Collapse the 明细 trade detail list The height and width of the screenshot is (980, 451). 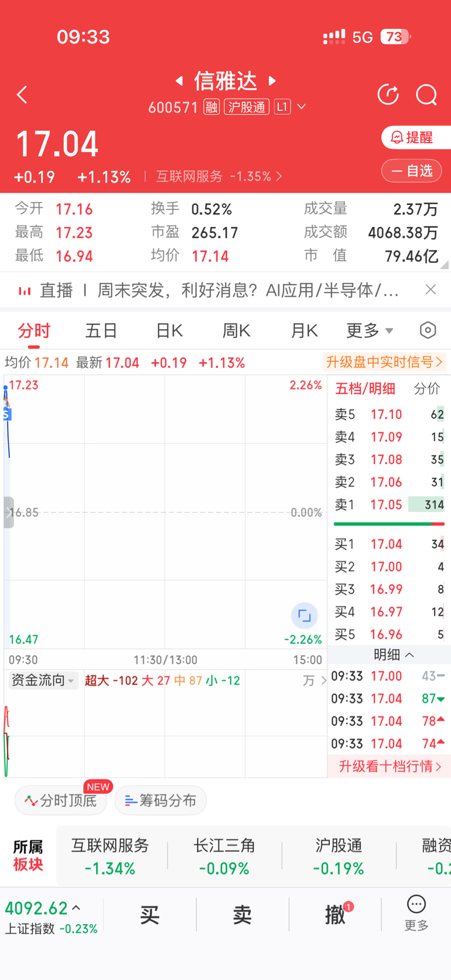[393, 655]
